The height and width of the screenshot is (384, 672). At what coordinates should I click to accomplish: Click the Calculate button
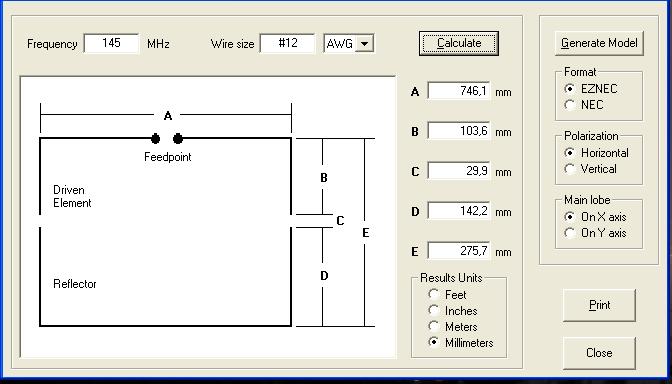(459, 43)
